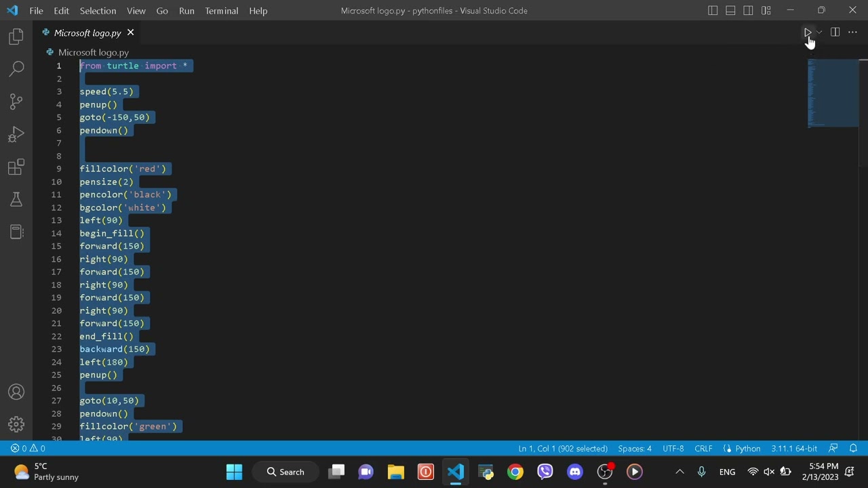Show hidden system tray icons
868x488 pixels.
[x=679, y=472]
